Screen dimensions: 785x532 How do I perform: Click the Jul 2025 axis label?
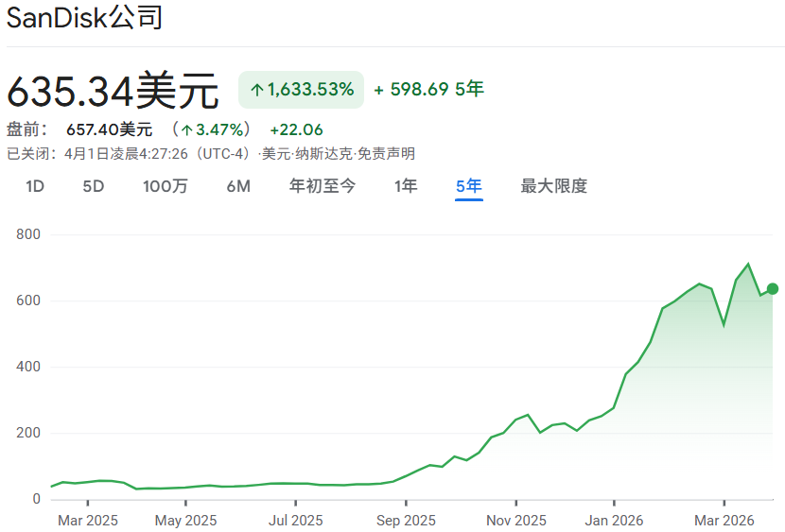[x=296, y=521]
